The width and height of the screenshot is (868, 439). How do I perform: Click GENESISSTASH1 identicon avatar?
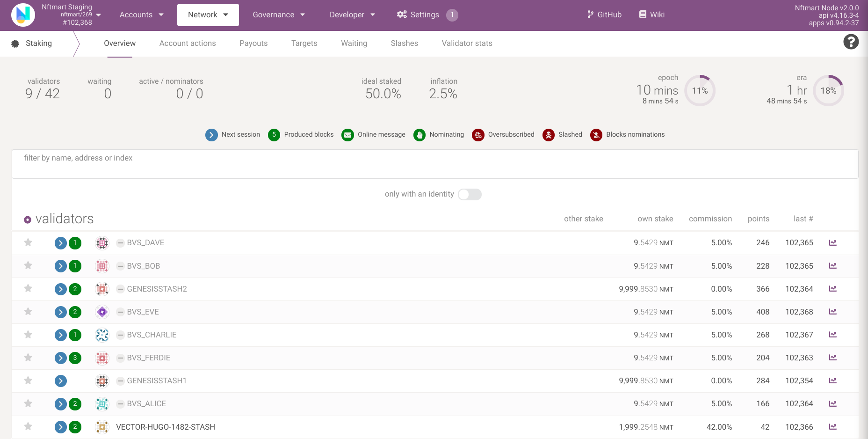(x=102, y=381)
